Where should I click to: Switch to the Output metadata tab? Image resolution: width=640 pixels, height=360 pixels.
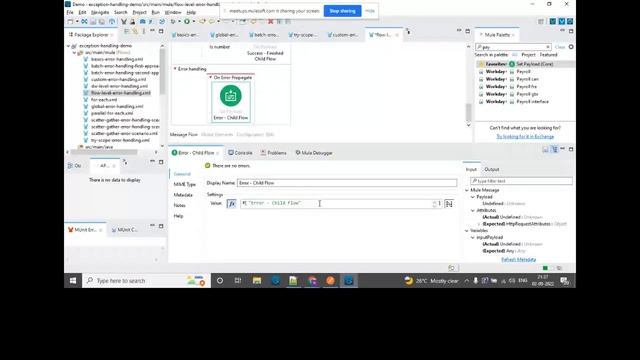[491, 169]
